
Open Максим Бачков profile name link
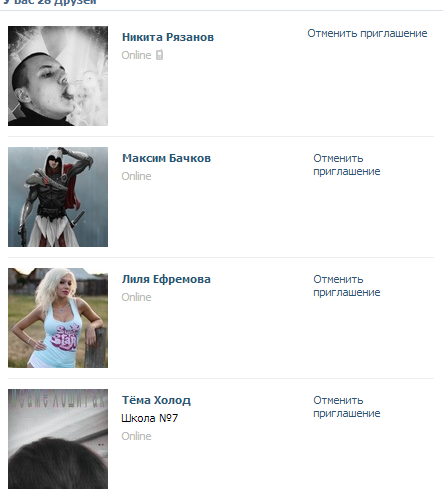166,158
